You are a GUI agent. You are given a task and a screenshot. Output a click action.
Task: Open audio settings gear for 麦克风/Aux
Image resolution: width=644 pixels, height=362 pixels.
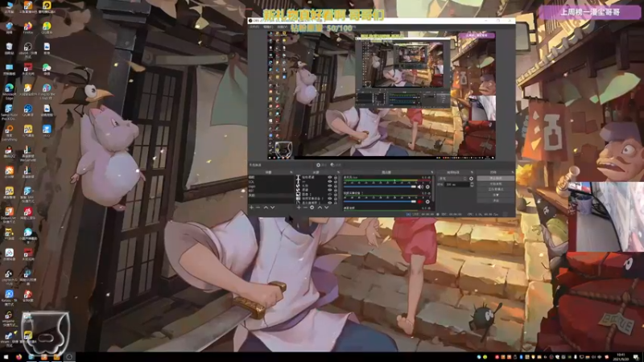[427, 187]
